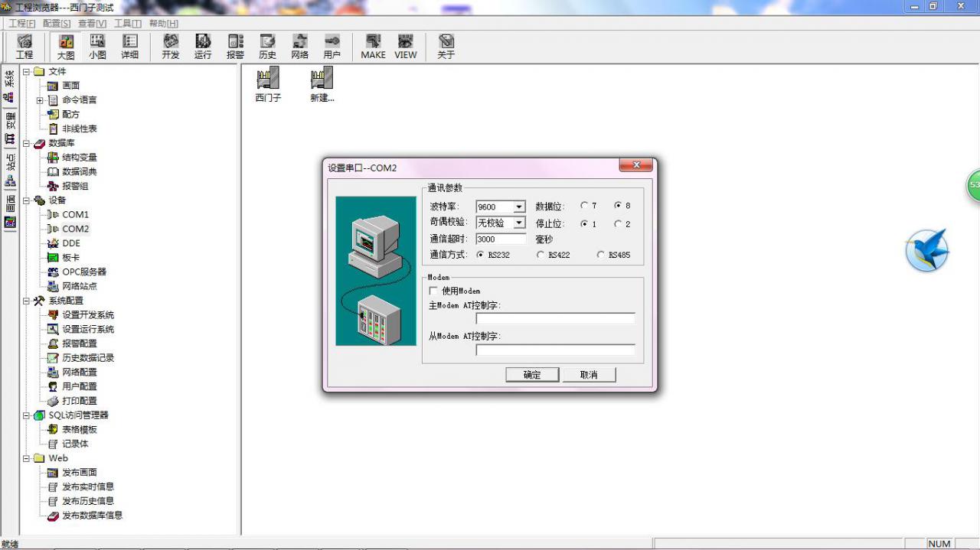Collapse the Web tree folder
Viewport: 980px width, 550px height.
coord(26,458)
